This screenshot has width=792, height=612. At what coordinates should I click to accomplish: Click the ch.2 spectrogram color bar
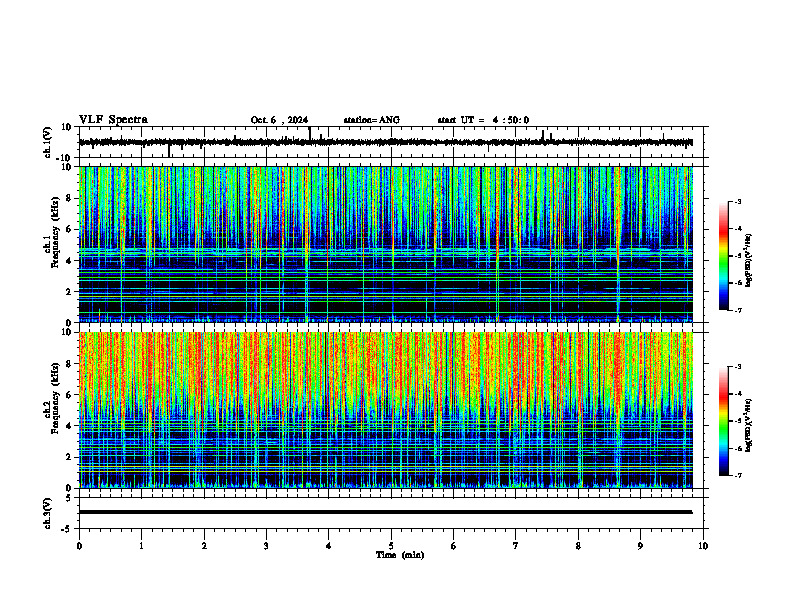[x=724, y=421]
